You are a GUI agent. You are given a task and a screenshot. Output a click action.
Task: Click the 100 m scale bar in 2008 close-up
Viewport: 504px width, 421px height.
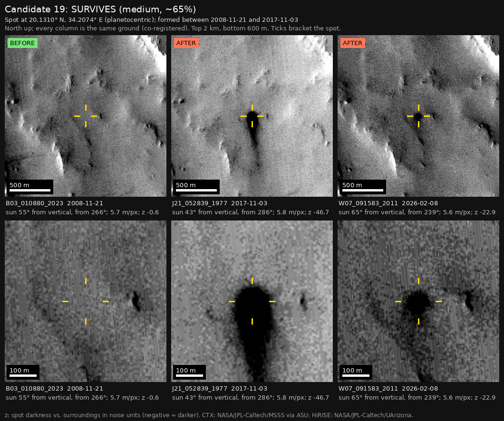click(23, 372)
